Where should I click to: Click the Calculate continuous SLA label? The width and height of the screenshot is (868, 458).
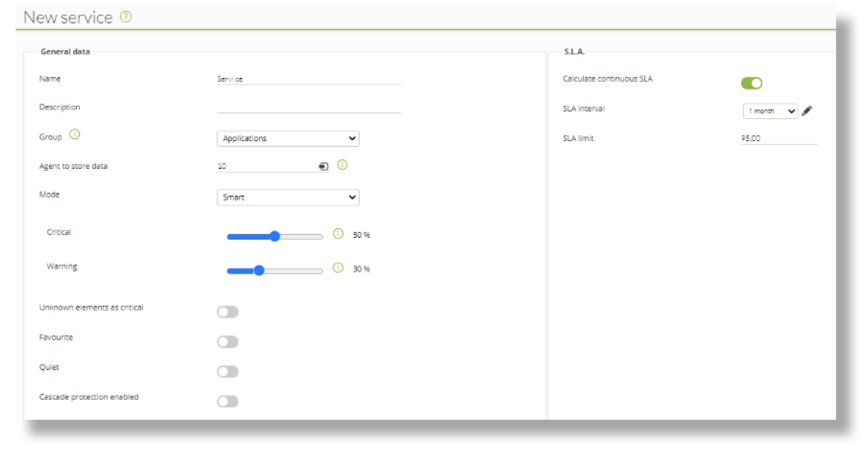(x=608, y=79)
